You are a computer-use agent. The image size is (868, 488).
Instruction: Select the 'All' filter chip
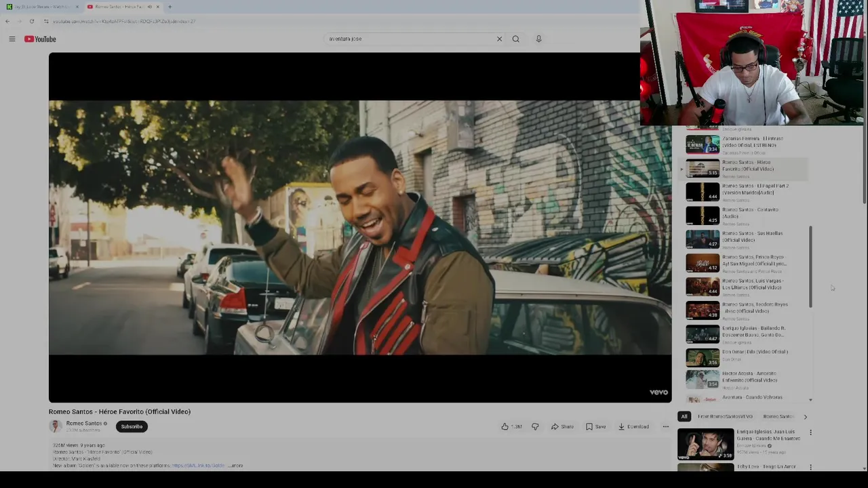[x=684, y=417]
